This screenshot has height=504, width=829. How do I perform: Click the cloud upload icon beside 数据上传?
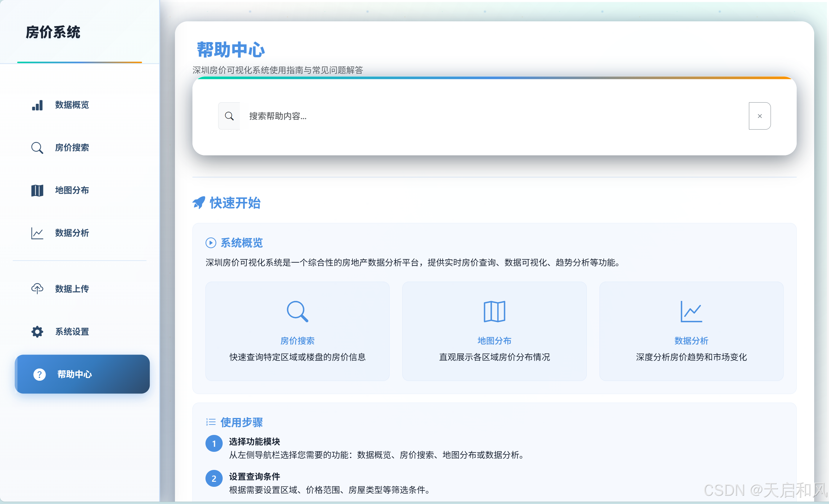[37, 289]
